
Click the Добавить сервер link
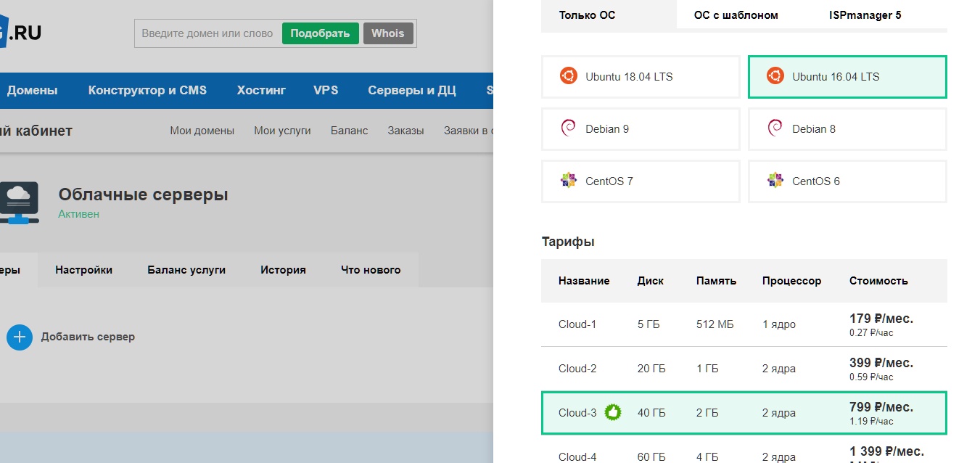88,337
